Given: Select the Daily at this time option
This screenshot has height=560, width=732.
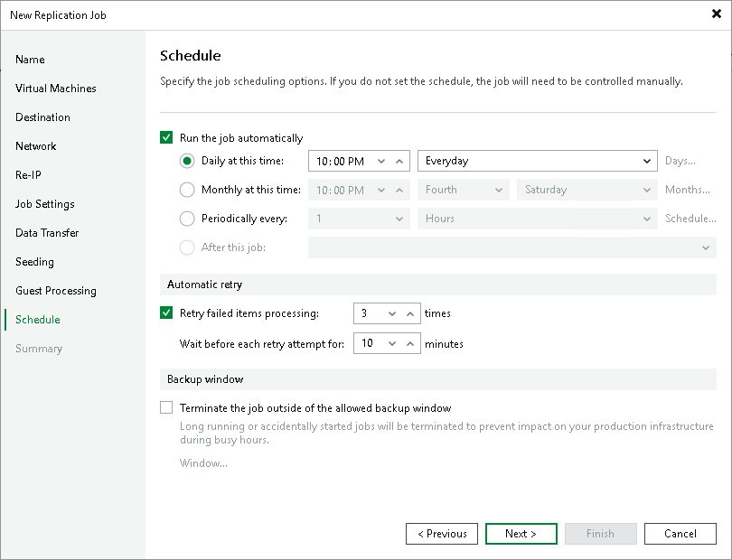Looking at the screenshot, I should [x=186, y=161].
